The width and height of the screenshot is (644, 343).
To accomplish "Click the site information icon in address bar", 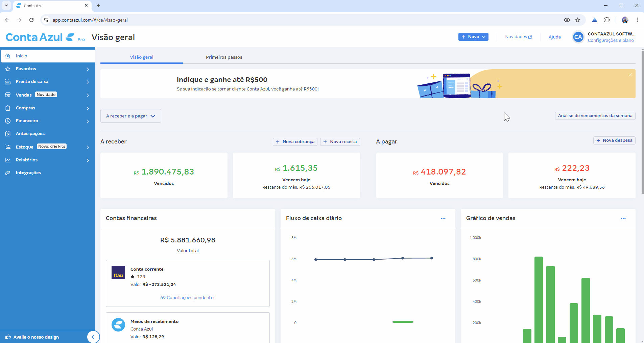I will tap(46, 20).
